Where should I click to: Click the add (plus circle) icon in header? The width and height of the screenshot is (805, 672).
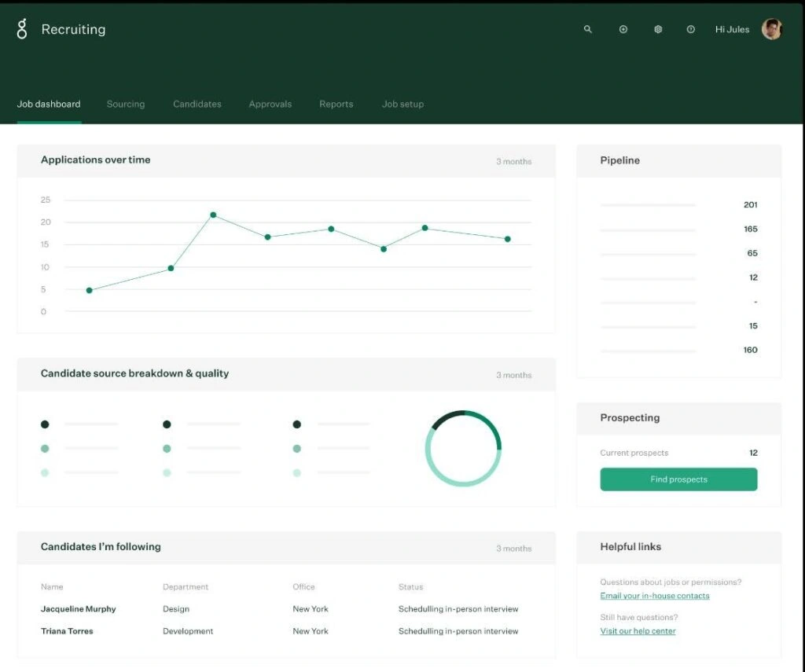pos(623,29)
